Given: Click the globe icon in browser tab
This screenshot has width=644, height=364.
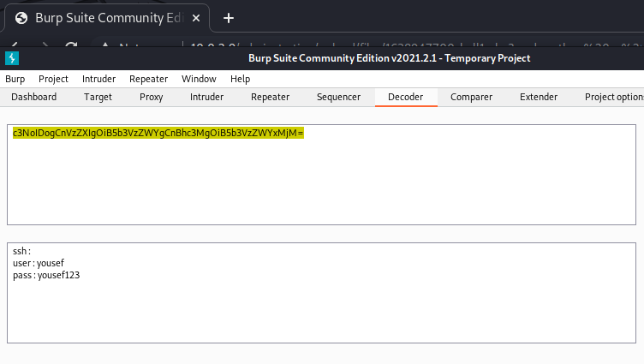Looking at the screenshot, I should pos(21,18).
